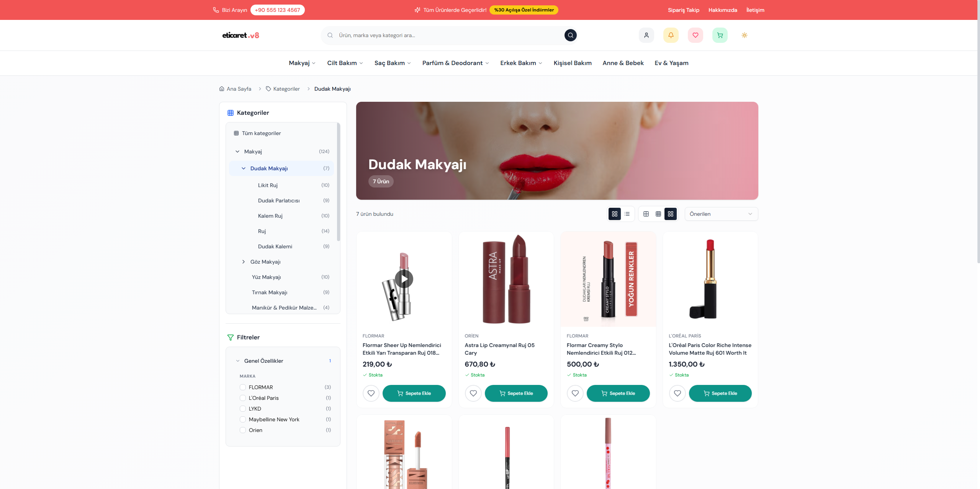Image resolution: width=980 pixels, height=489 pixels.
Task: Click the dark search submit button
Action: click(x=570, y=35)
